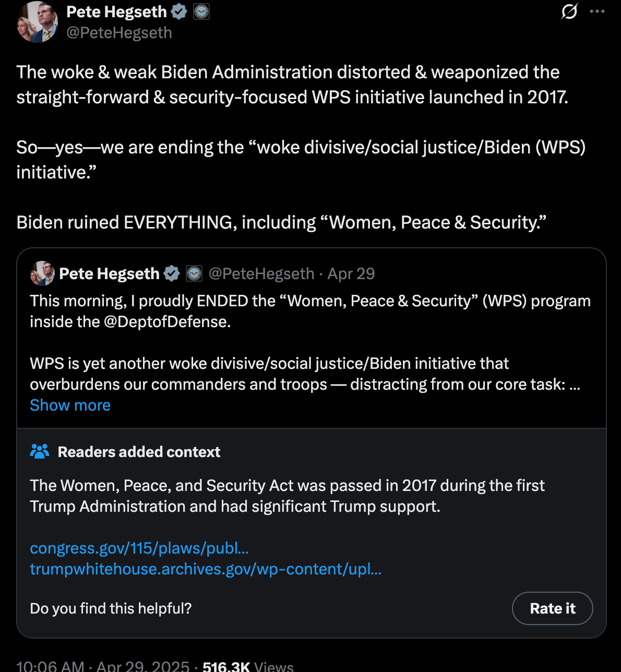
Task: Open the congress.gov public law link
Action: tap(139, 548)
